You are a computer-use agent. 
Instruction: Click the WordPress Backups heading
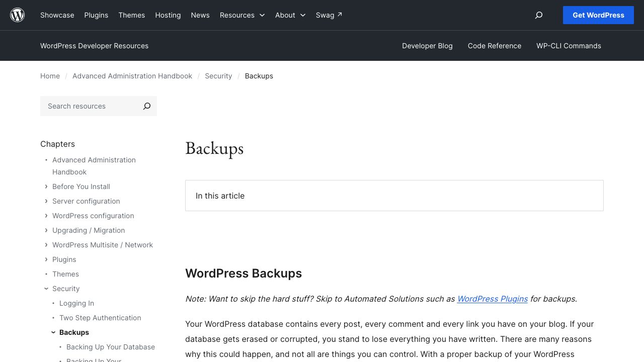244,274
